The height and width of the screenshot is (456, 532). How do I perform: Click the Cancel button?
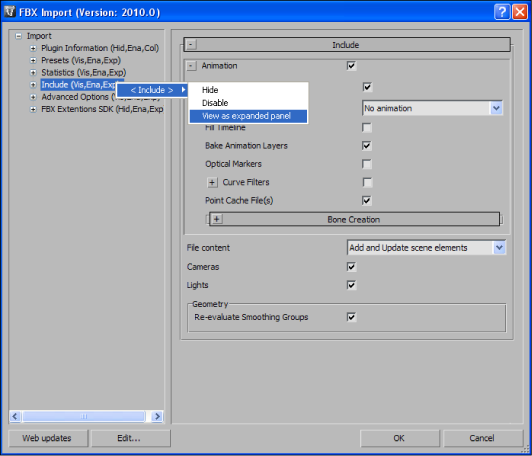483,438
